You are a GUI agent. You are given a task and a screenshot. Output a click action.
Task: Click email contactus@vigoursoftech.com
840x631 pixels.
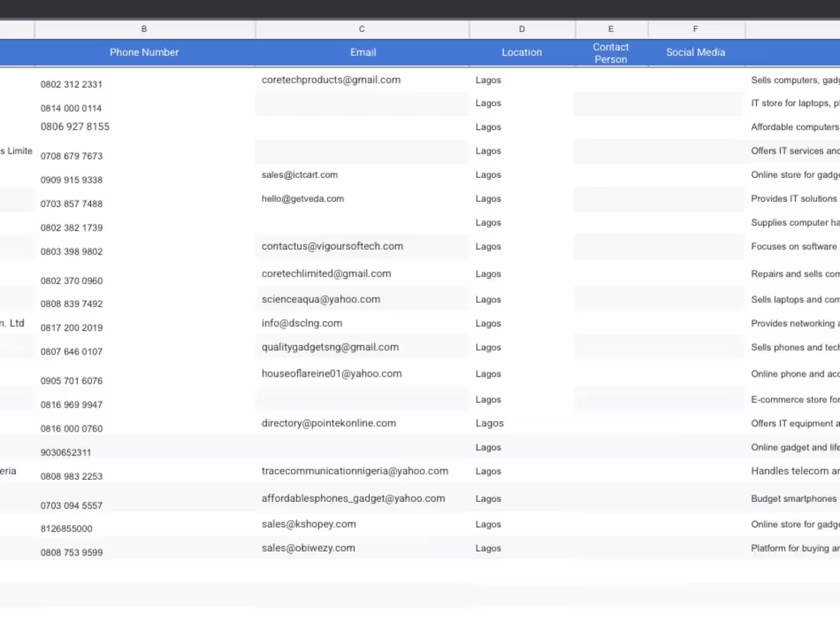point(332,246)
